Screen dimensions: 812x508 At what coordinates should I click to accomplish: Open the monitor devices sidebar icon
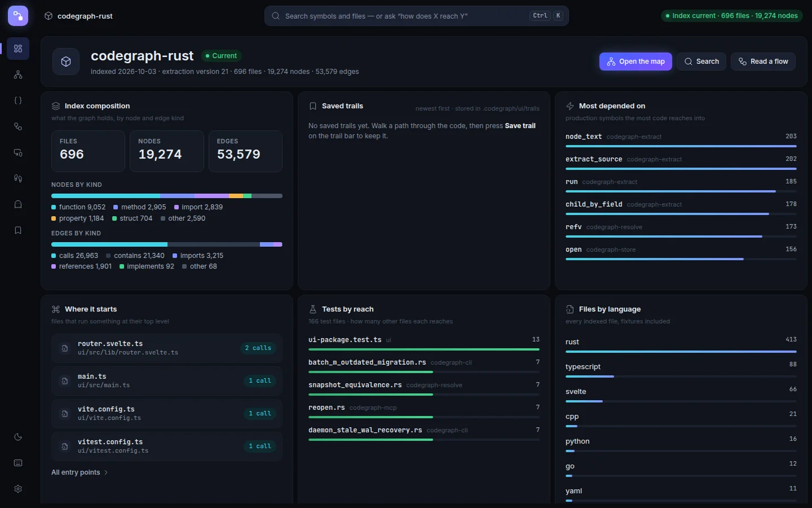coord(18,152)
